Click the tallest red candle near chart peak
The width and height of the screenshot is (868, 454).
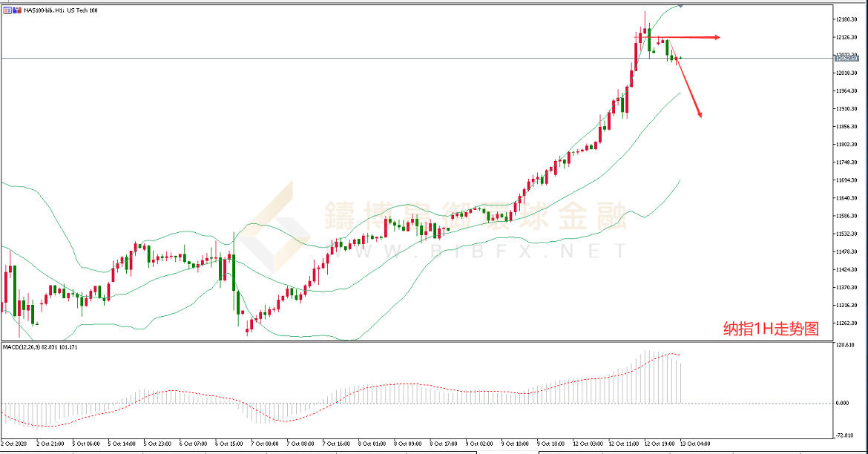pos(637,56)
